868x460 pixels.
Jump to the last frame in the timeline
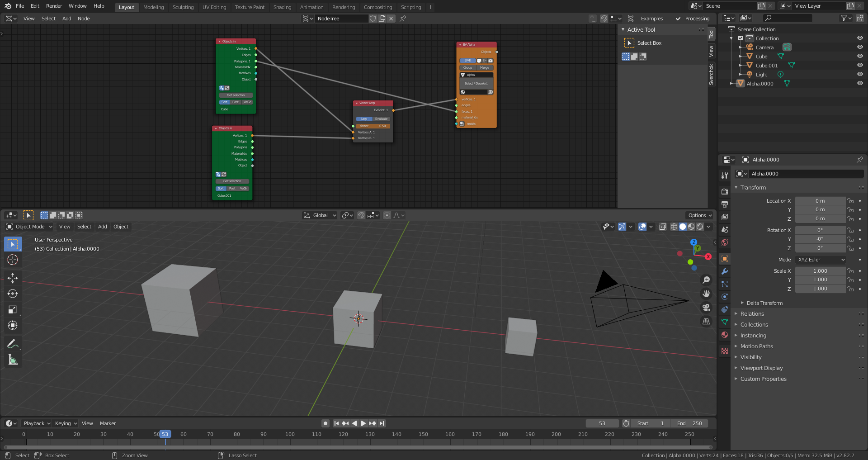pyautogui.click(x=382, y=423)
